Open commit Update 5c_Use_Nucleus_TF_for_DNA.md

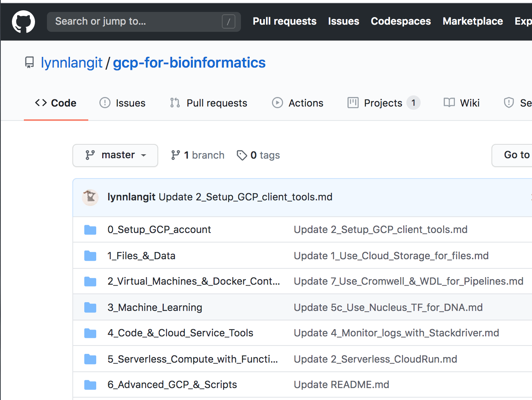click(x=388, y=307)
